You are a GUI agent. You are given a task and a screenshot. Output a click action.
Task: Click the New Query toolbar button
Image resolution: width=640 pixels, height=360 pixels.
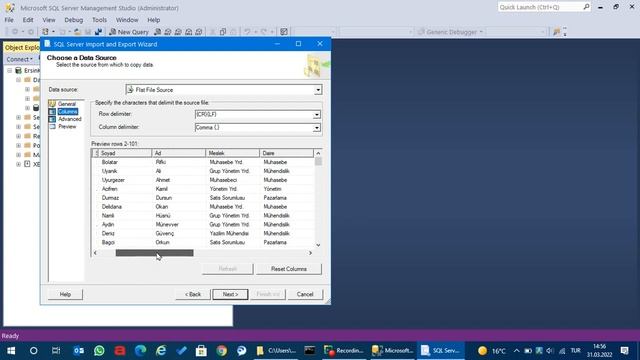tap(129, 32)
